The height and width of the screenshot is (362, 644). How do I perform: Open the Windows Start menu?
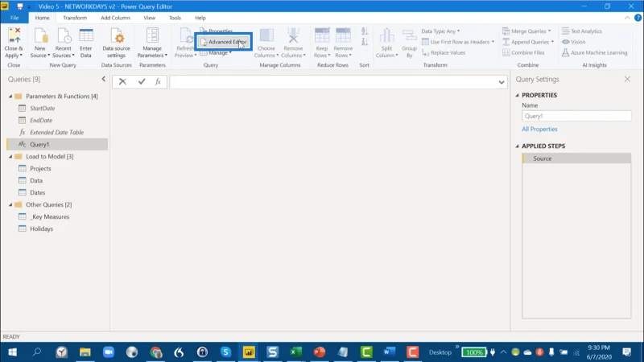point(12,352)
